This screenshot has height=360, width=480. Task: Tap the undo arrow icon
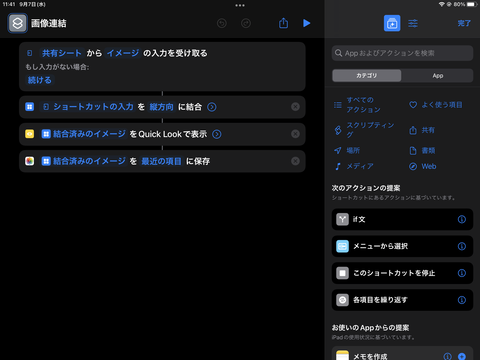coord(222,23)
